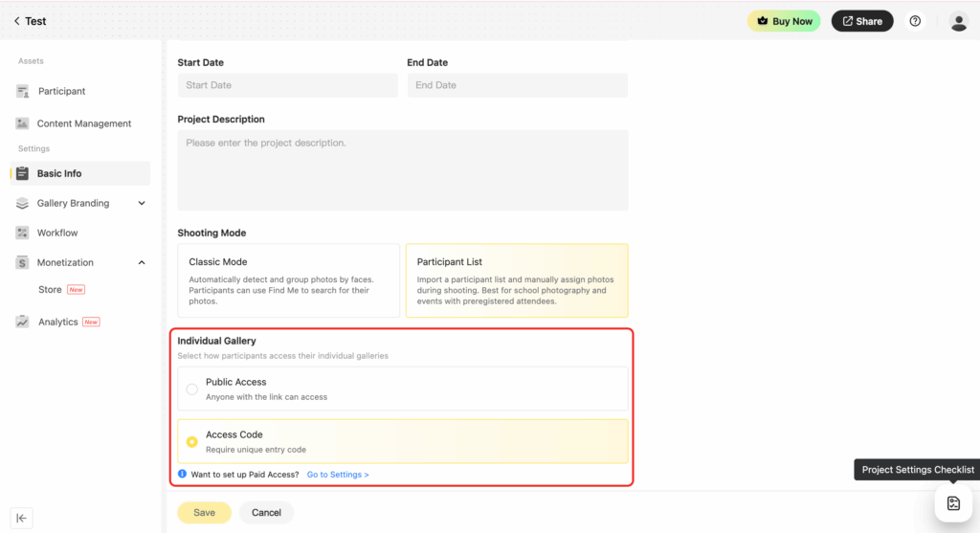Open the Project Settings Checklist icon
This screenshot has width=980, height=533.
tap(952, 503)
